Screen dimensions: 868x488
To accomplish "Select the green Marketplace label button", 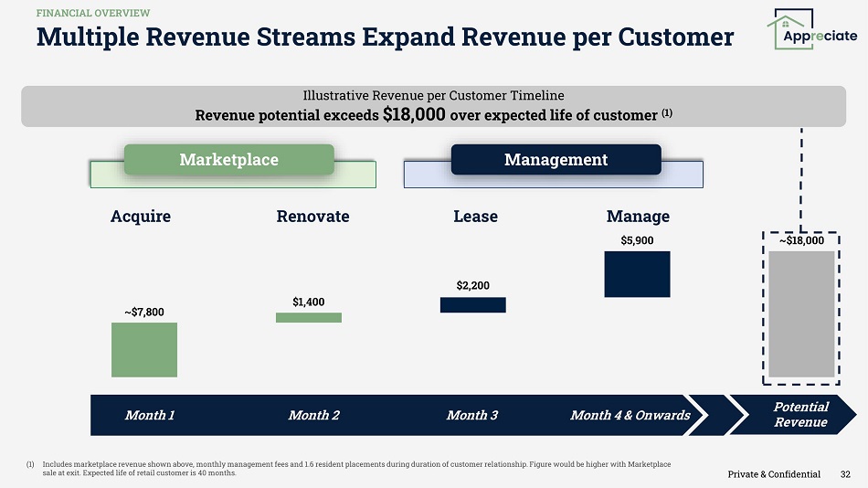I will pyautogui.click(x=228, y=159).
